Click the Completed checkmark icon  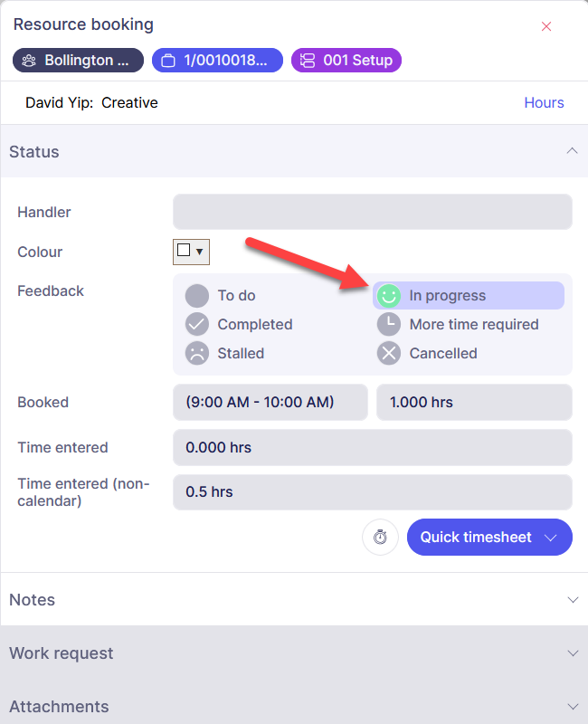pyautogui.click(x=197, y=325)
